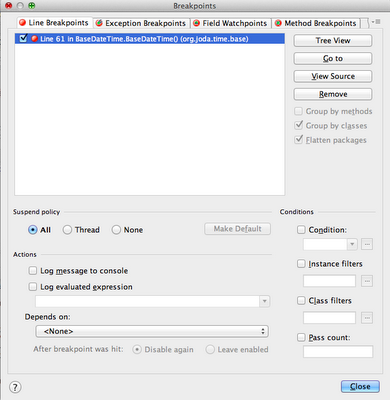Select the None suspend policy

click(x=116, y=230)
